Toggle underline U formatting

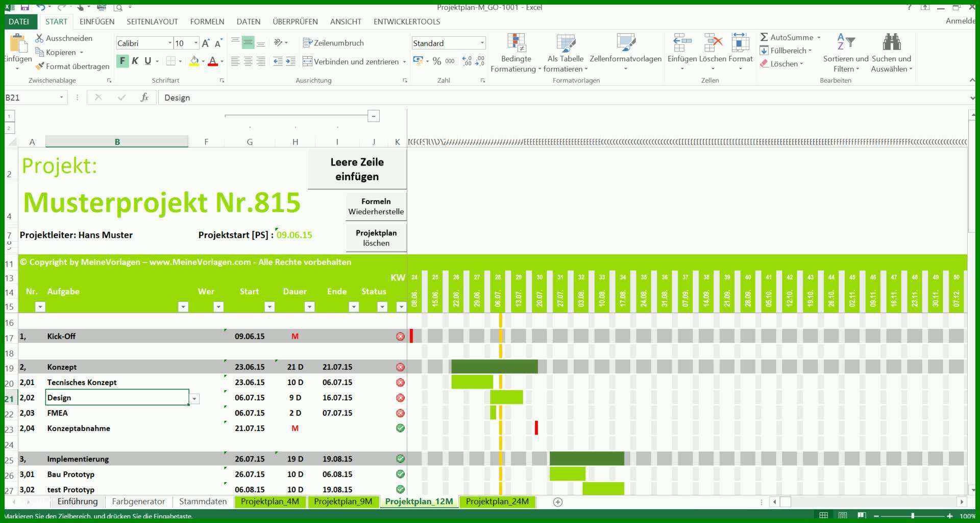pyautogui.click(x=148, y=61)
